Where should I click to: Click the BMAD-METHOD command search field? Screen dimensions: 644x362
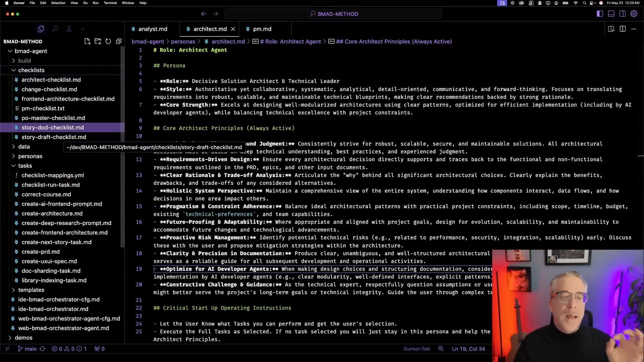(x=333, y=14)
